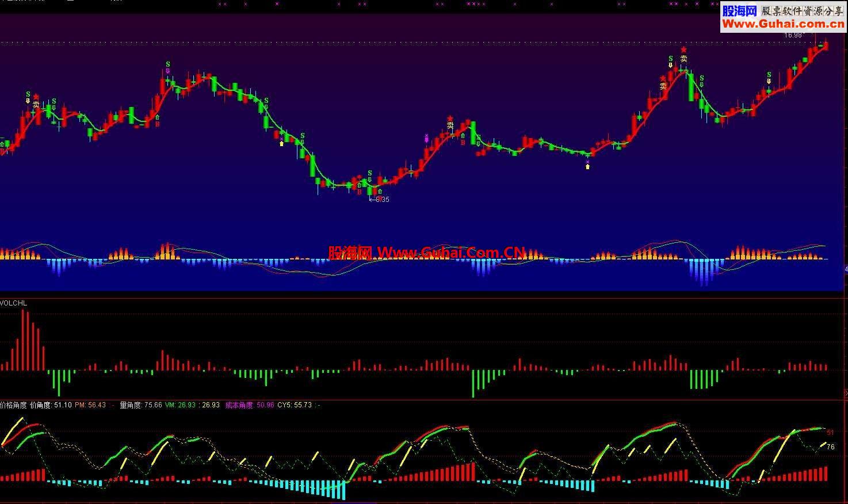Click the 76 axis value in the angle panel
Image resolution: width=848 pixels, height=504 pixels.
pyautogui.click(x=831, y=447)
